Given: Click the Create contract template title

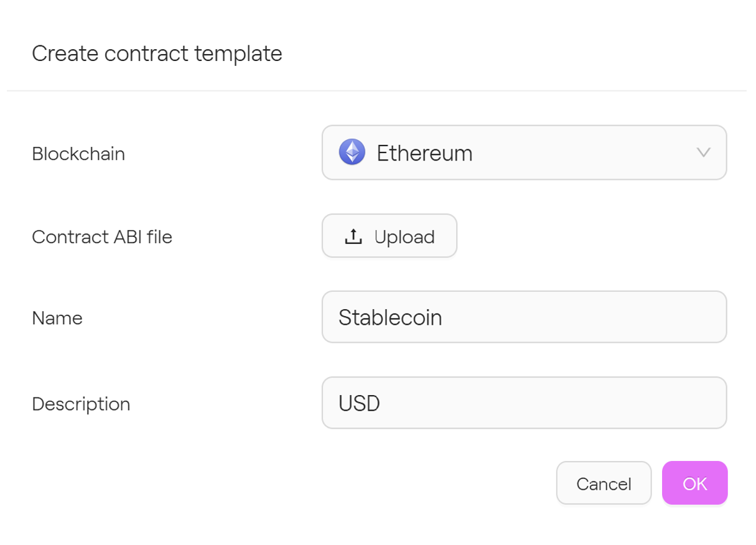Looking at the screenshot, I should pos(157,54).
